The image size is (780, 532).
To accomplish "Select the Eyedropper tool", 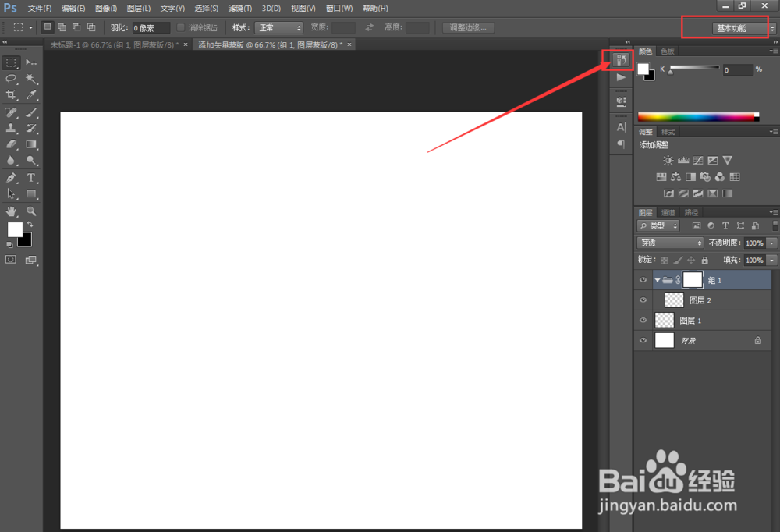I will (x=31, y=94).
